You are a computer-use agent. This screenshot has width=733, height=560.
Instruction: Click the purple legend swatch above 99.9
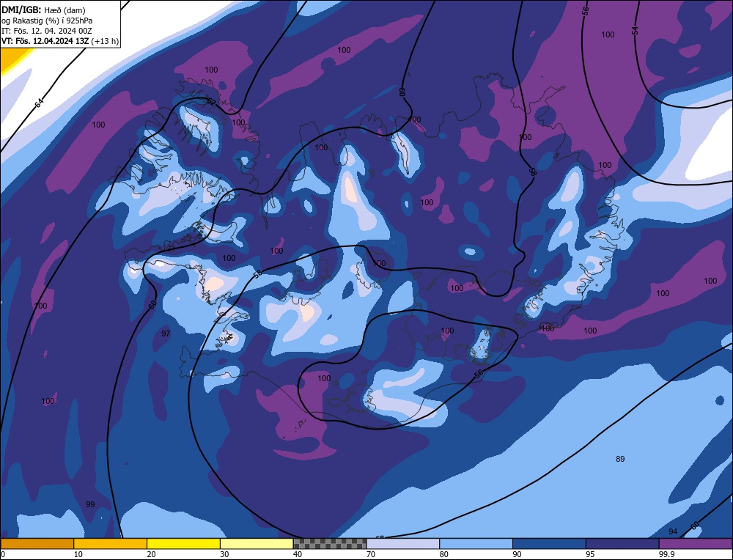tap(696, 544)
